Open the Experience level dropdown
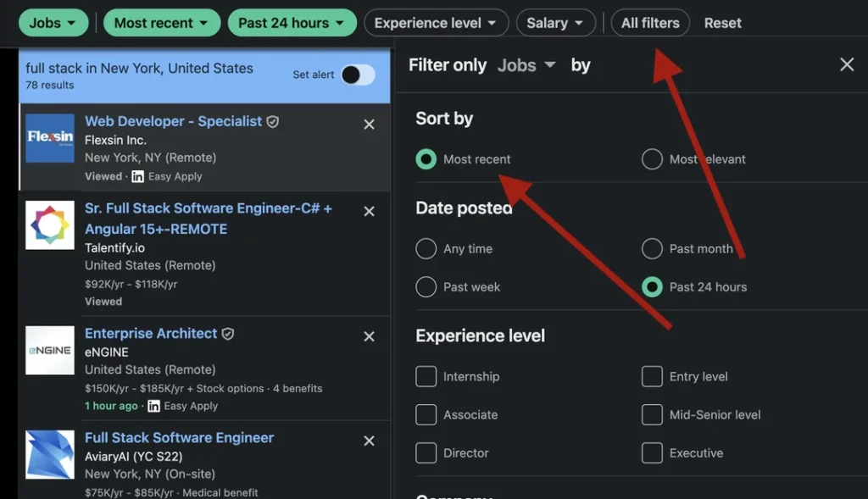 (x=436, y=23)
